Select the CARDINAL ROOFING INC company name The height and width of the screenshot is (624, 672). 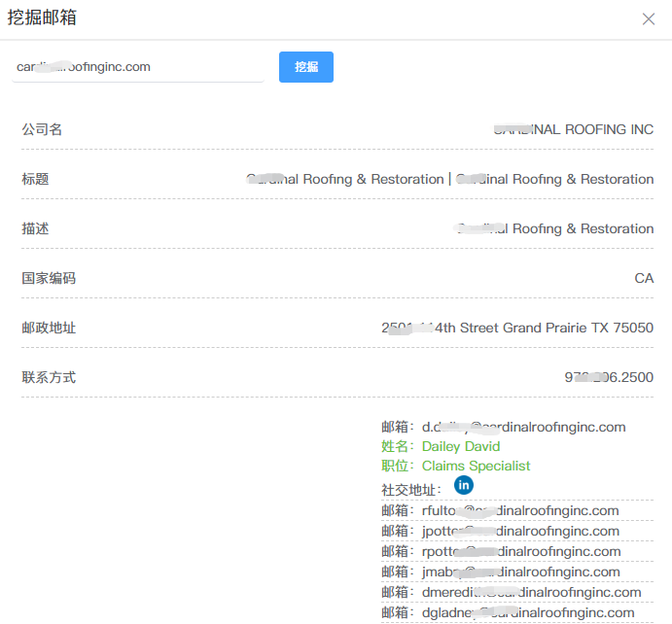(574, 129)
